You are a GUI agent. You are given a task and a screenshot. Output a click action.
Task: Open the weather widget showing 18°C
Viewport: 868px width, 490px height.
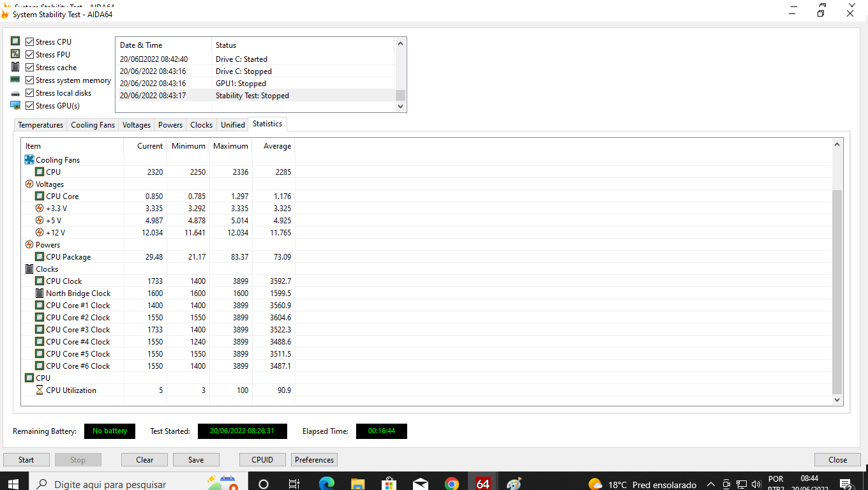[x=642, y=484]
